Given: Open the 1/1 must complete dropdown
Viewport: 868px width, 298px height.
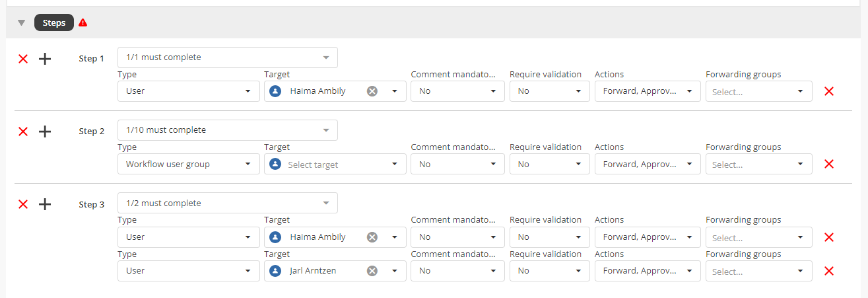Looking at the screenshot, I should pos(227,57).
